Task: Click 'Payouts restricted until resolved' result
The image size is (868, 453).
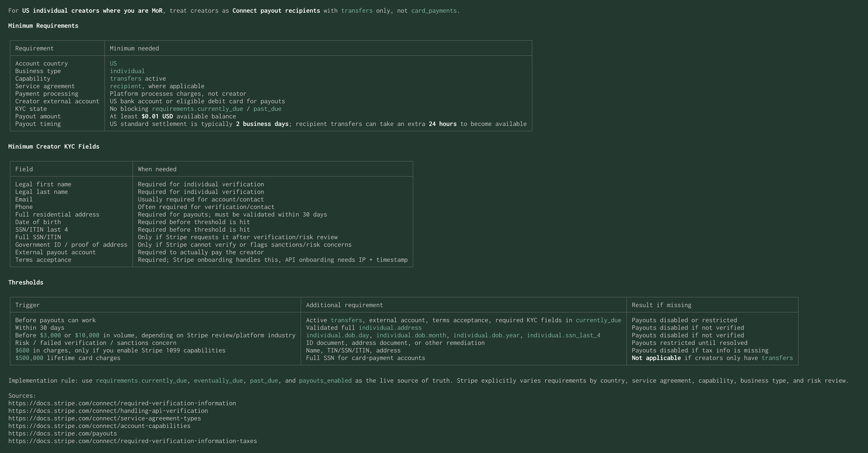Action: [x=690, y=343]
